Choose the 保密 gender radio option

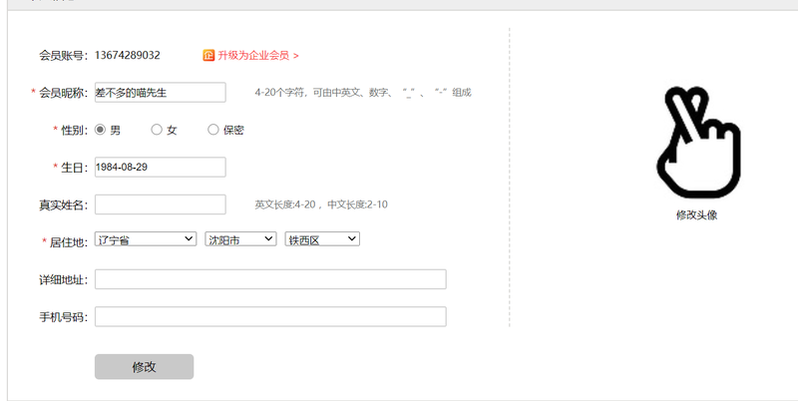213,130
